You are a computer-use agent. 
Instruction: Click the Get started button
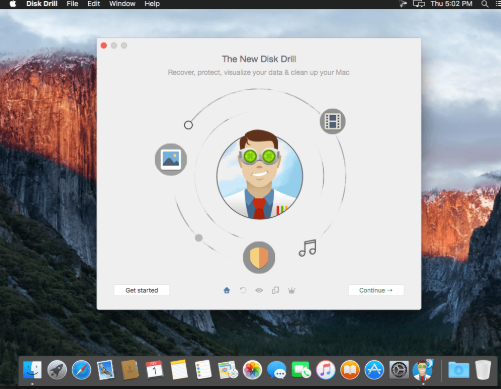coord(142,290)
